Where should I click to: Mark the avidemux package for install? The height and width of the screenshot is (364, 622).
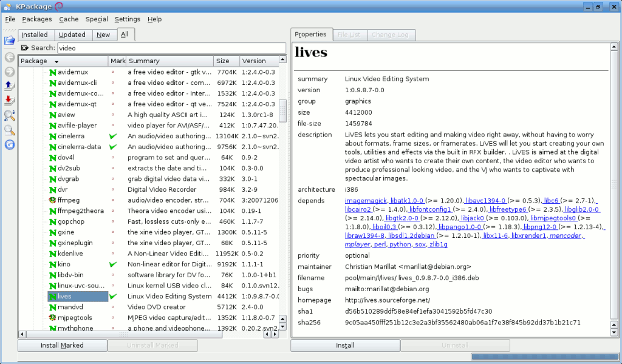(x=113, y=72)
